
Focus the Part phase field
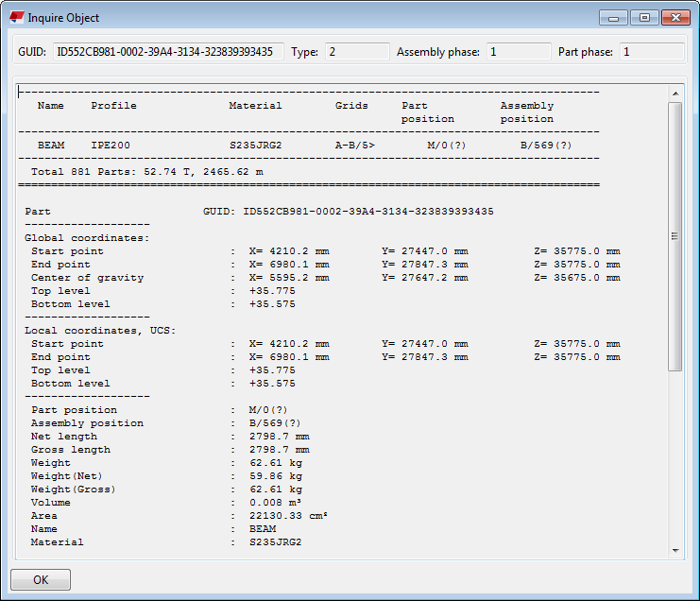tap(651, 52)
